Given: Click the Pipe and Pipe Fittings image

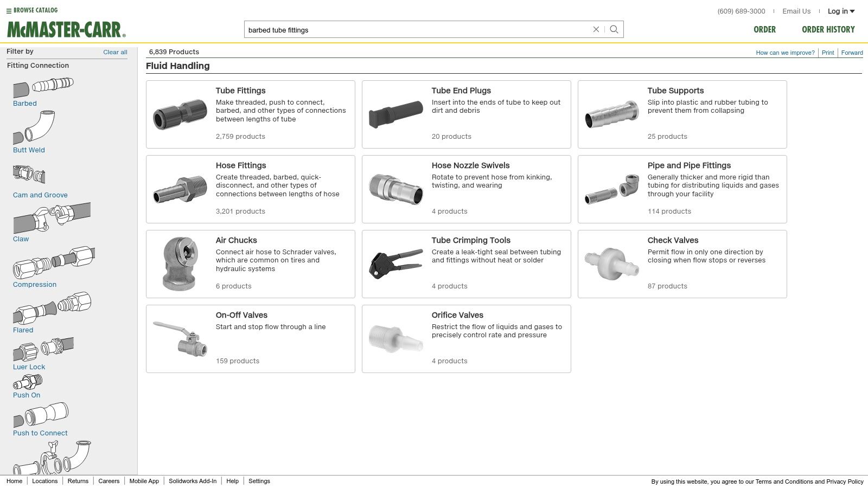Looking at the screenshot, I should [x=612, y=189].
